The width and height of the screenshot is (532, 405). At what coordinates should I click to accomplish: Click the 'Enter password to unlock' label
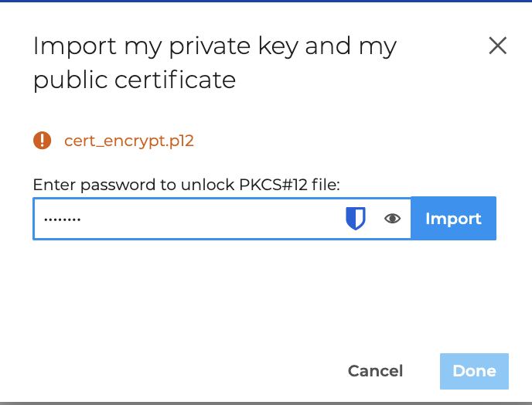pos(186,185)
